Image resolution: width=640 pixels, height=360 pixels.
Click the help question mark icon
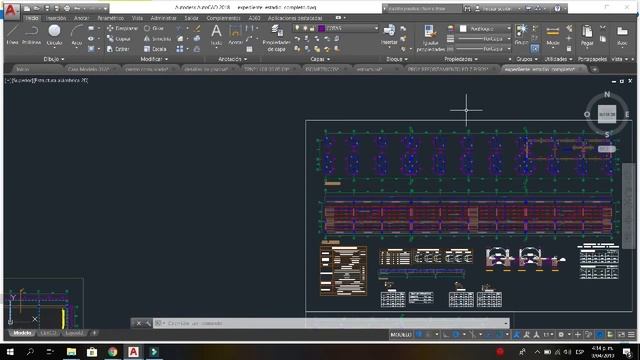[x=557, y=8]
